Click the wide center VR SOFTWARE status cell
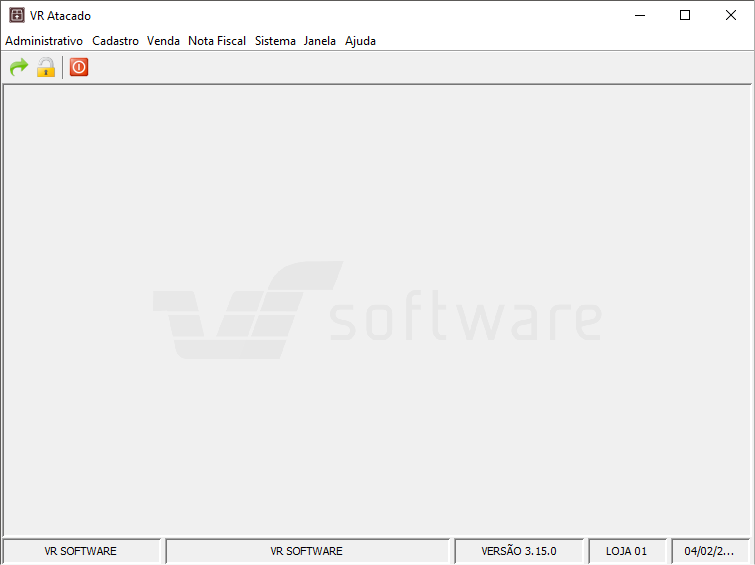This screenshot has height=565, width=755. click(x=307, y=551)
